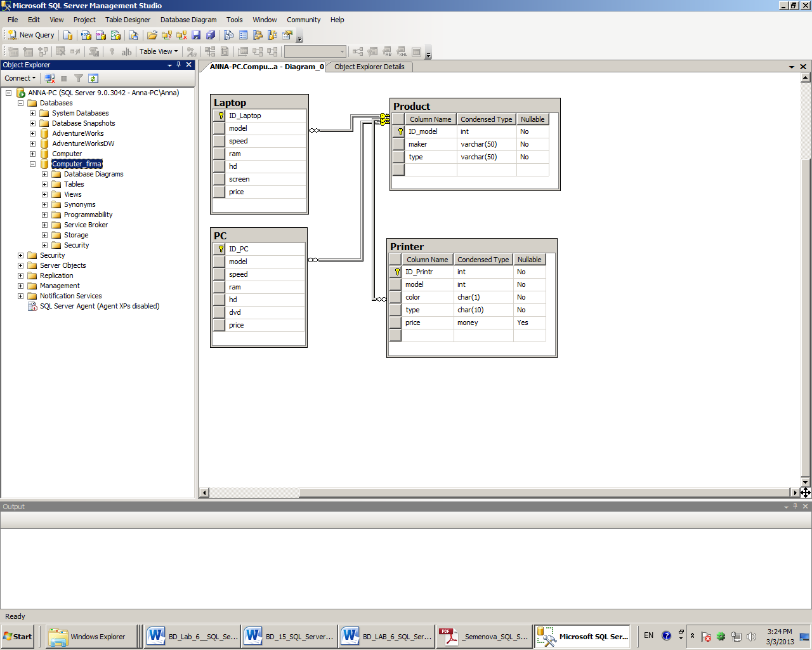The height and width of the screenshot is (650, 812).
Task: Select the screen column in Laptop table
Action: click(259, 179)
